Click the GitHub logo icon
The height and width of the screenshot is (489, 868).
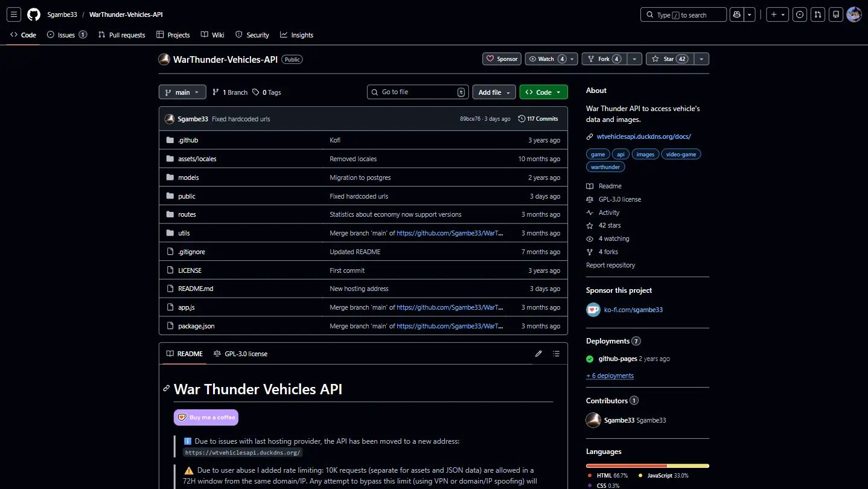pyautogui.click(x=34, y=14)
